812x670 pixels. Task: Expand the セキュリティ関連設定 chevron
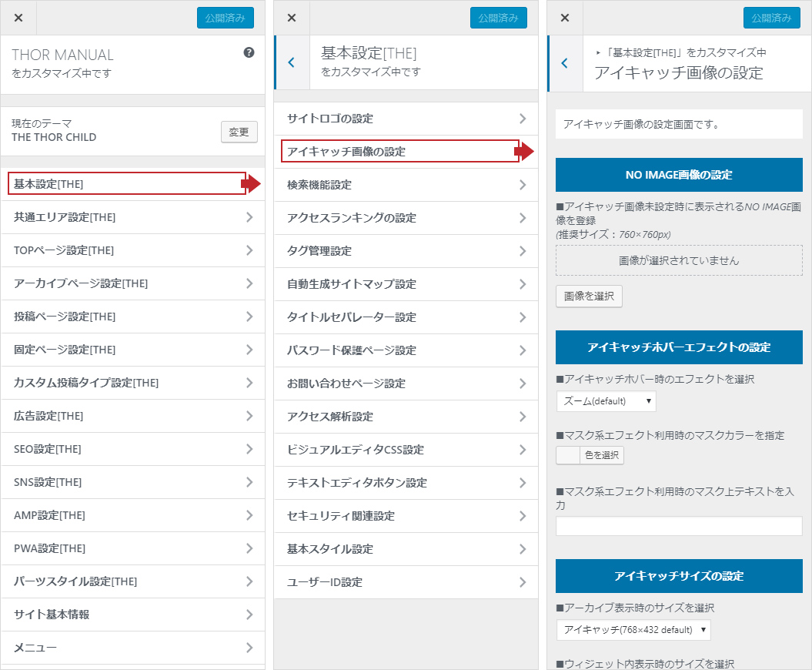tap(523, 516)
